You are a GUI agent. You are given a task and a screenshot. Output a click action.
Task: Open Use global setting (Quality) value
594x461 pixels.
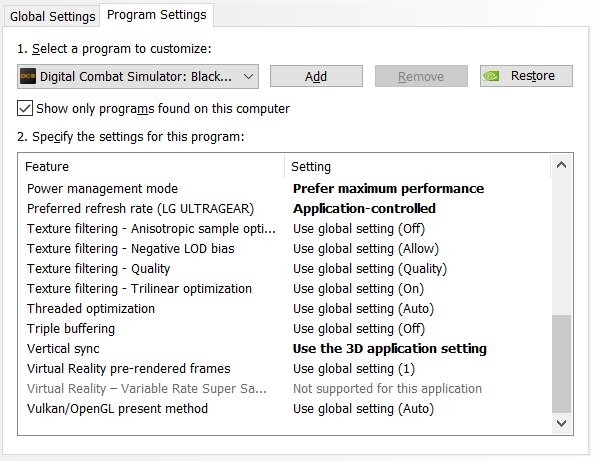click(x=370, y=269)
